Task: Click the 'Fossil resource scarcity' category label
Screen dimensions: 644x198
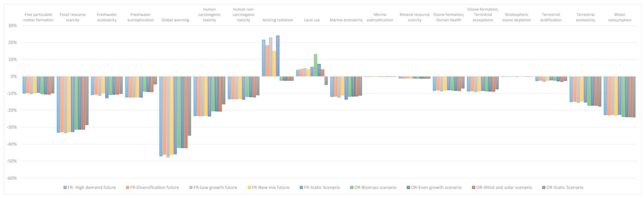Action: coord(73,17)
